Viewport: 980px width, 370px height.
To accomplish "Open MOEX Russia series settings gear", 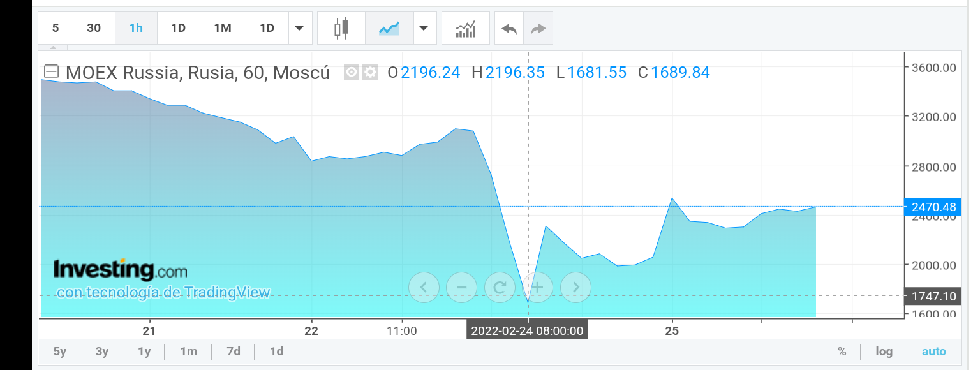I will (370, 72).
